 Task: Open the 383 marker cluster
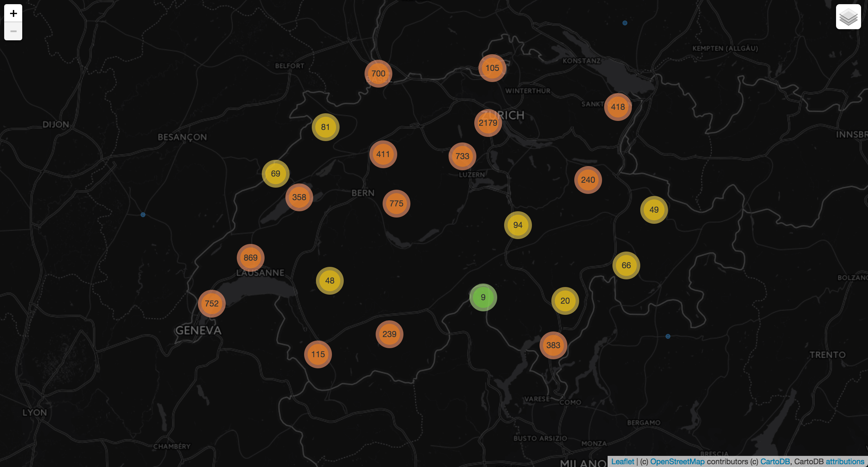pos(553,345)
